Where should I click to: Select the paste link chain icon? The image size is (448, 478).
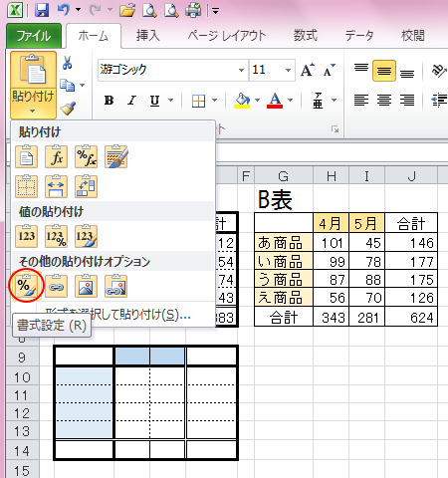[56, 286]
